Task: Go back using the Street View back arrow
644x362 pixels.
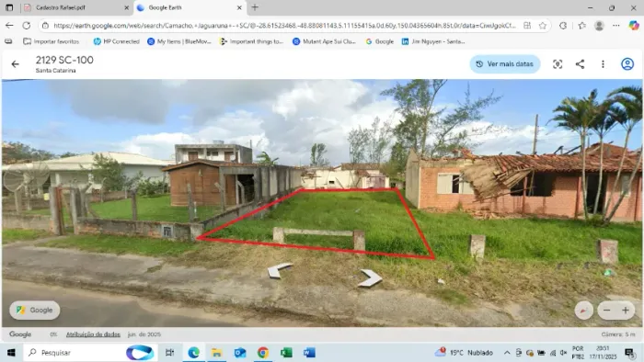Action: click(16, 64)
